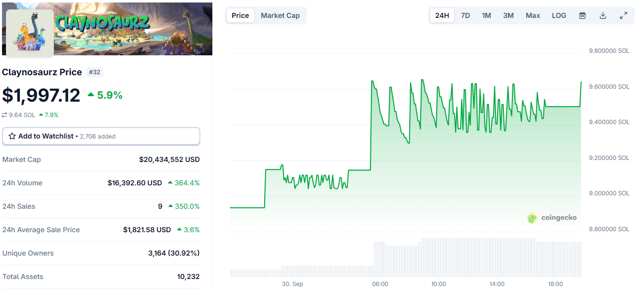Screen dimensions: 644x289
Task: Select the 1M time range
Action: click(486, 15)
